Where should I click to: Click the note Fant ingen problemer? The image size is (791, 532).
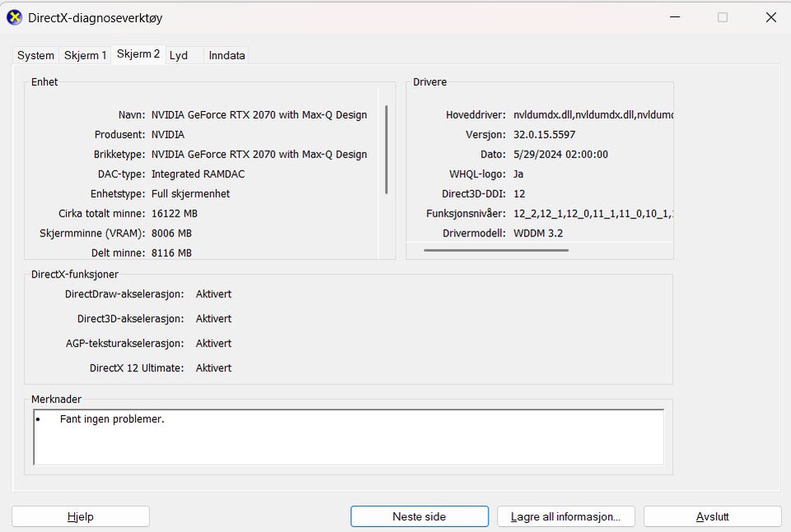pos(112,419)
